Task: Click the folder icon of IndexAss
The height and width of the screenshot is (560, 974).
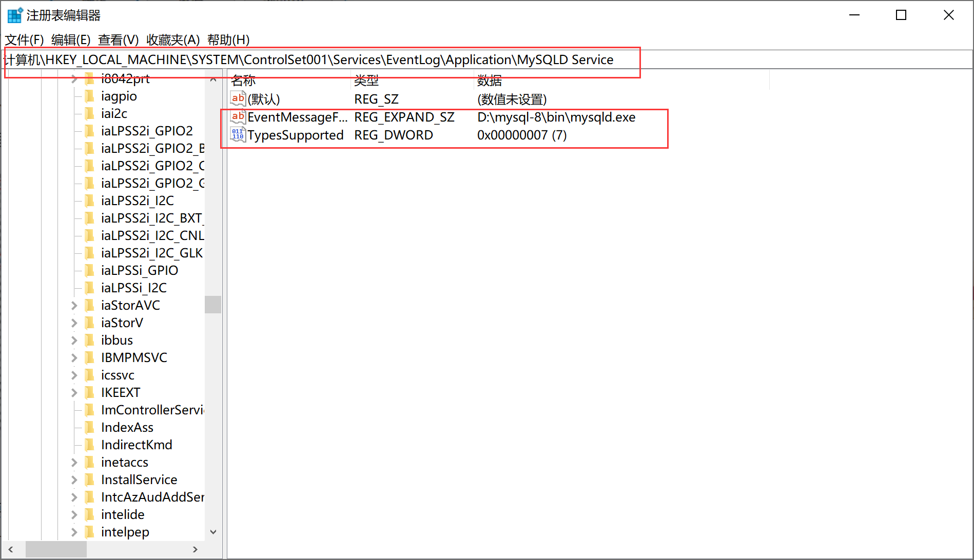Action: coord(90,427)
